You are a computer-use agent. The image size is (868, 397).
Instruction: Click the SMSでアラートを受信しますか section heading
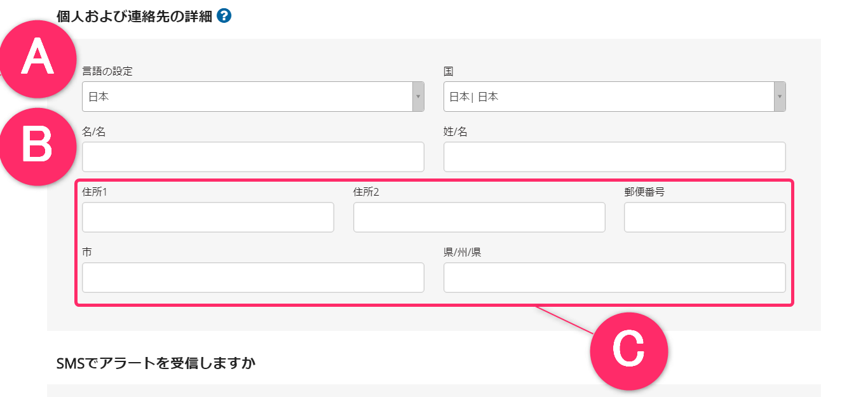click(156, 363)
